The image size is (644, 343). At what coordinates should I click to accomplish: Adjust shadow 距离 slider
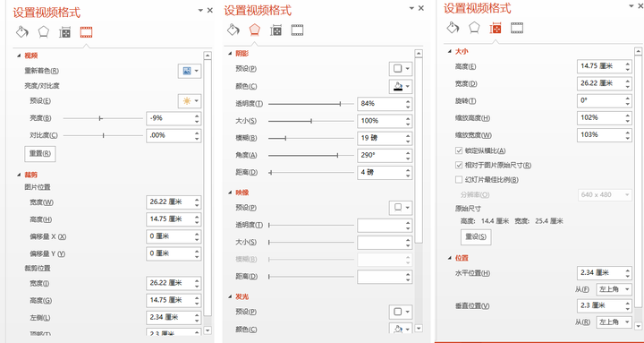click(311, 173)
